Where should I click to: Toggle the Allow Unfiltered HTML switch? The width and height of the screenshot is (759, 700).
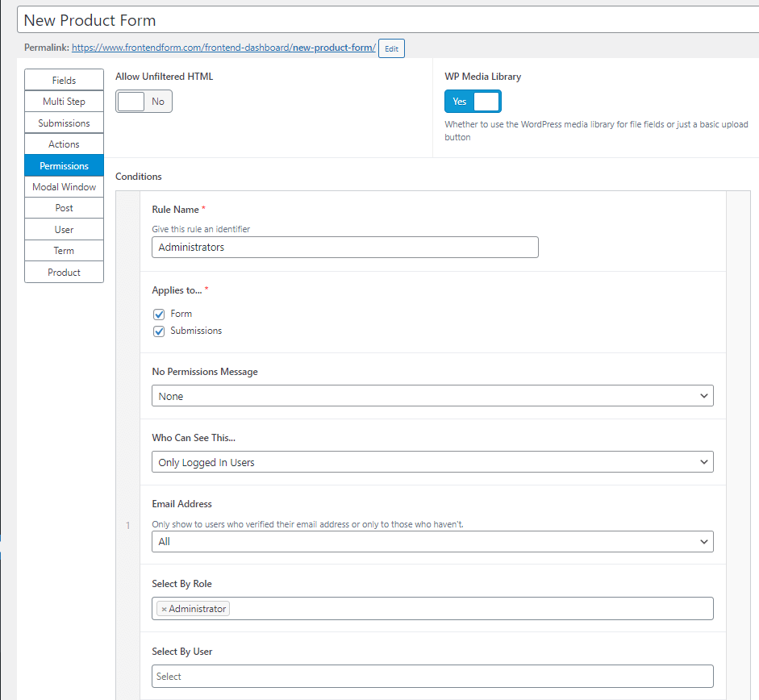[x=144, y=102]
